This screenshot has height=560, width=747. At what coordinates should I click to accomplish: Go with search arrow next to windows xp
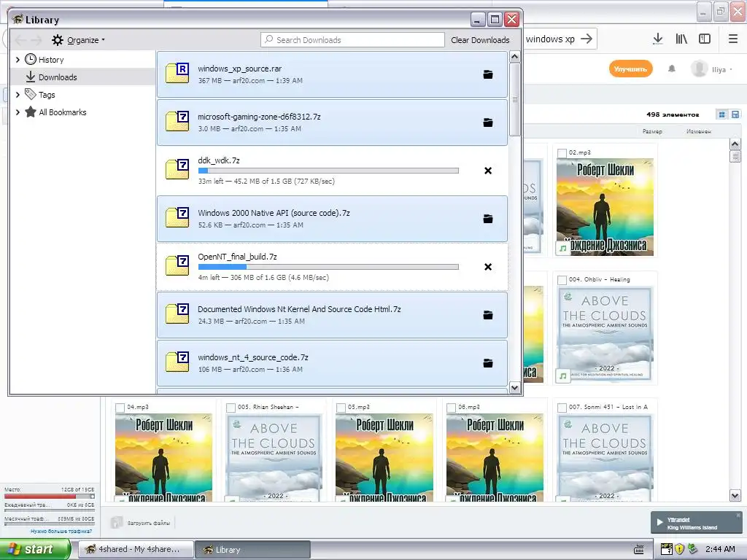click(x=587, y=39)
